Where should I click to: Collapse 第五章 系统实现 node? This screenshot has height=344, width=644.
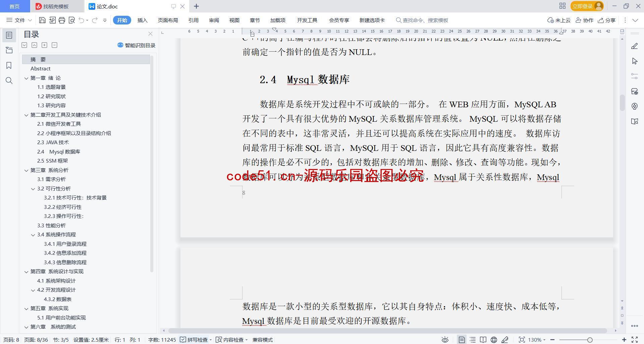pos(26,308)
